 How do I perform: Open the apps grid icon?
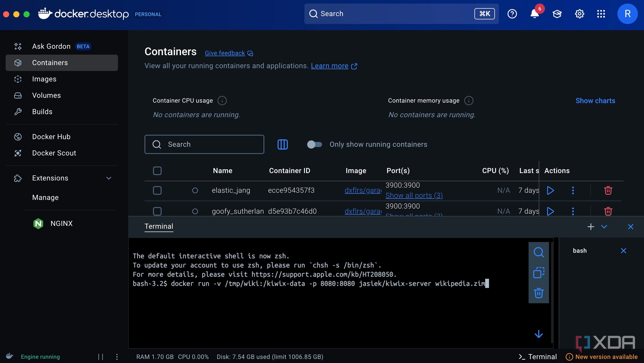(x=601, y=14)
